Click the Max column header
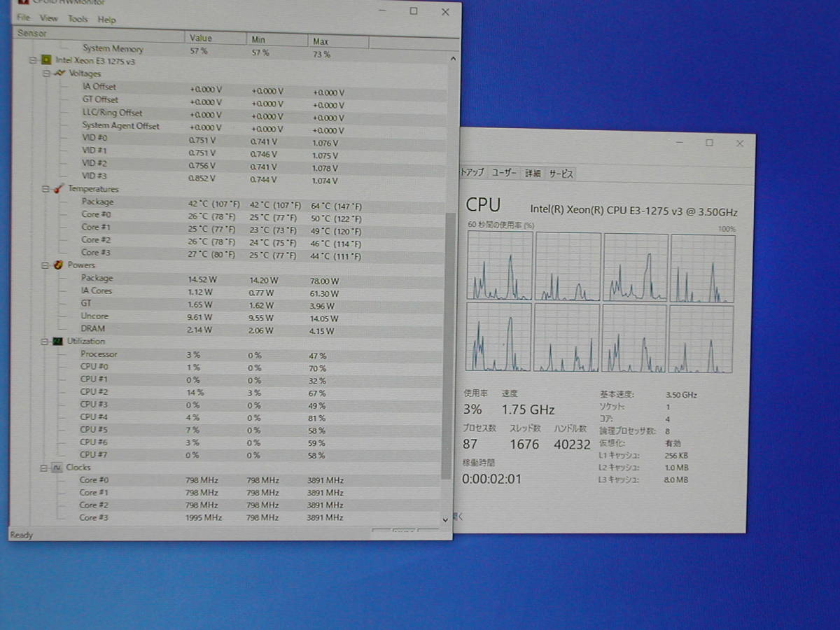 pos(338,41)
